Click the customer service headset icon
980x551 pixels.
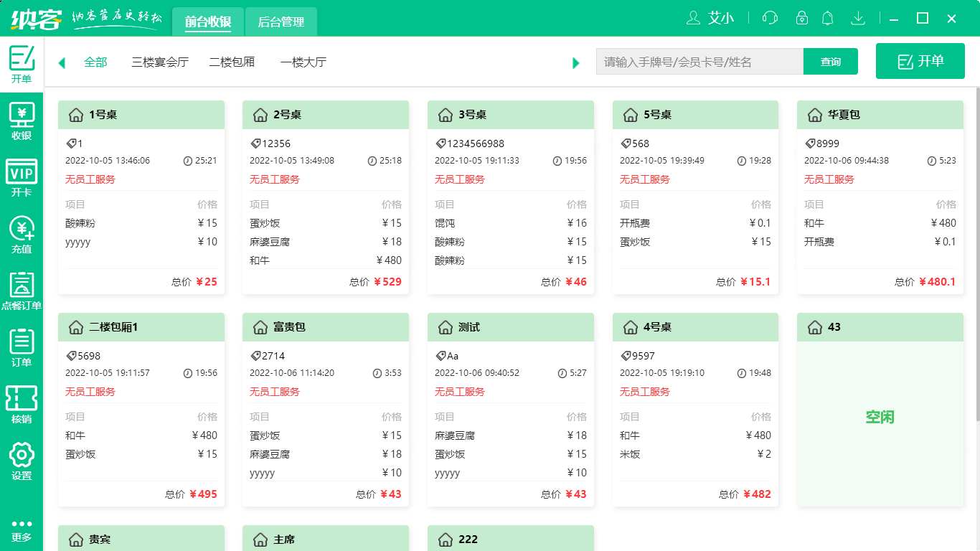coord(770,18)
